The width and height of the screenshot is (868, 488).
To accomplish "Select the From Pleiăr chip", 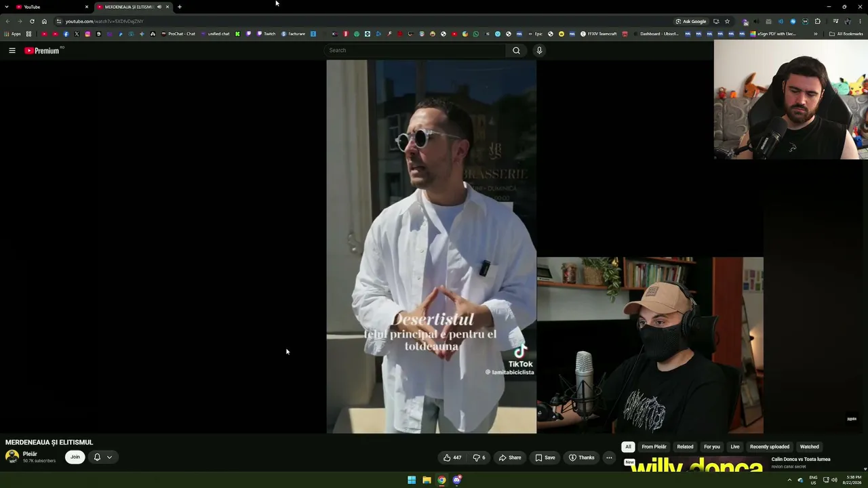I will point(654,447).
